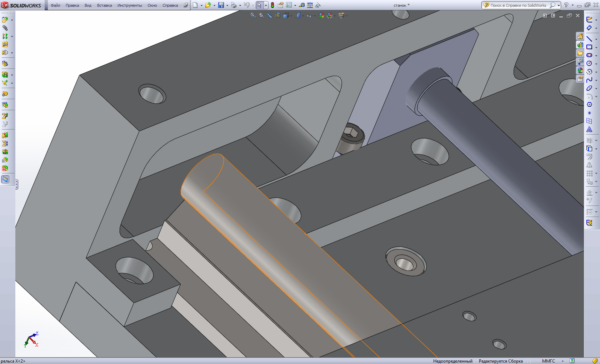Expand the Circle tool dropdown arrow

pos(596,64)
